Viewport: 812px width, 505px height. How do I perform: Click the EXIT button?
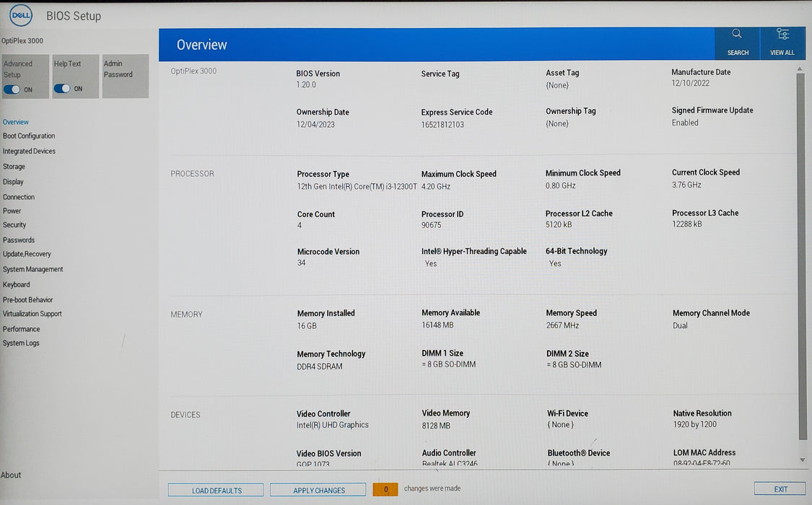(x=780, y=489)
